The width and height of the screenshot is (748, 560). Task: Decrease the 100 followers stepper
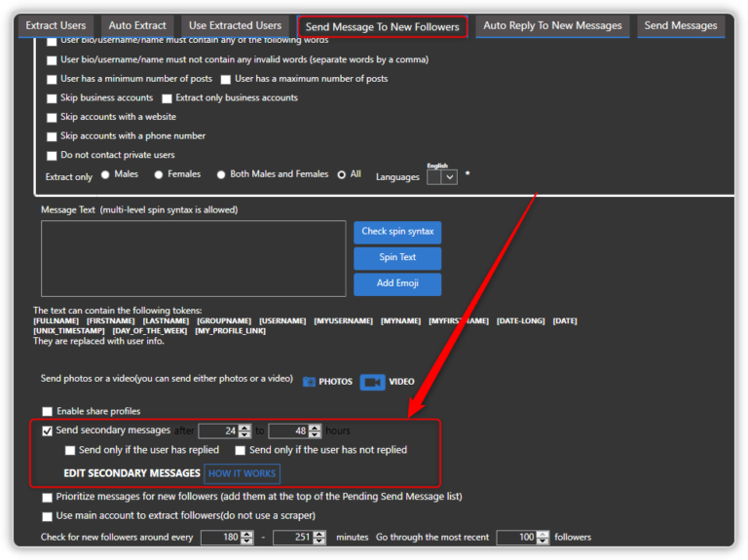[x=542, y=541]
